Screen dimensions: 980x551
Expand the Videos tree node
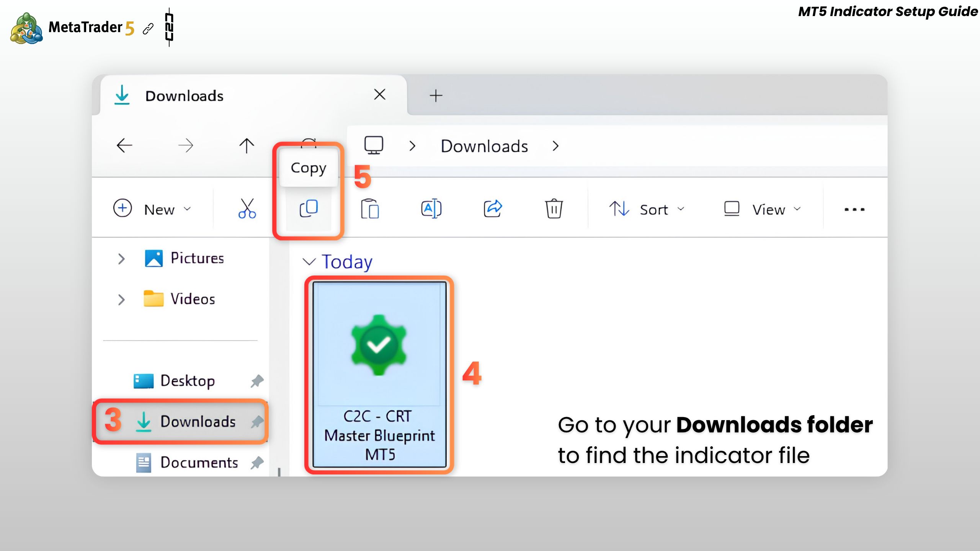121,299
